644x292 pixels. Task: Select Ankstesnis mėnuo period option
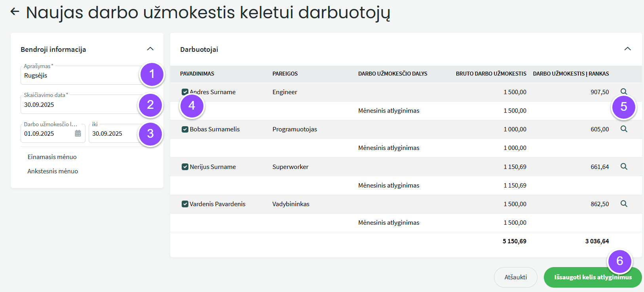coord(53,171)
